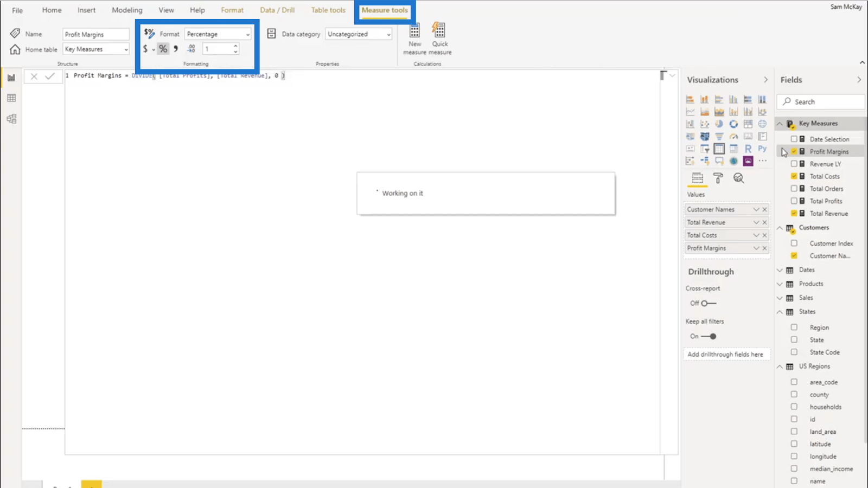Commit the formula with checkmark icon
Image resolution: width=868 pixels, height=488 pixels.
point(49,76)
